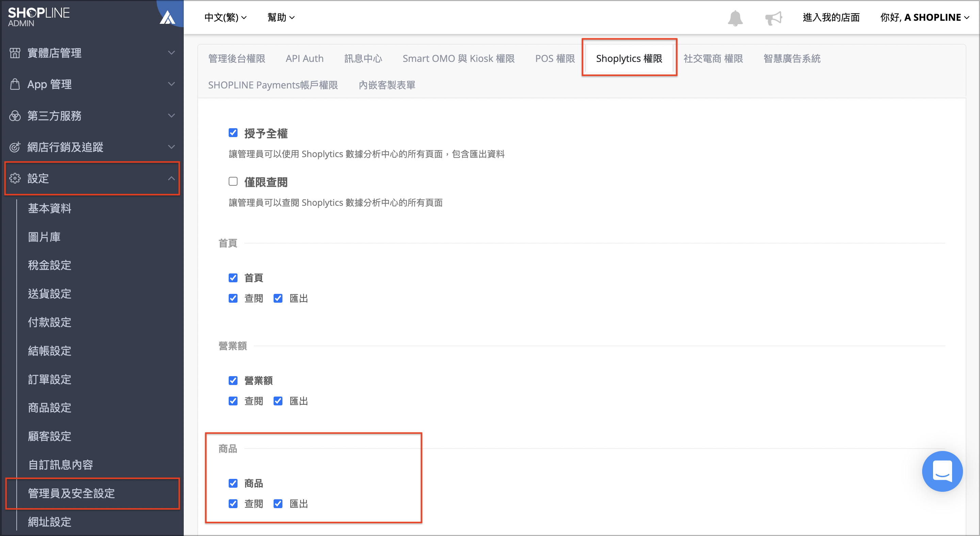Open 商品設定 in sidebar
Screen dimensions: 980x536
pos(49,408)
